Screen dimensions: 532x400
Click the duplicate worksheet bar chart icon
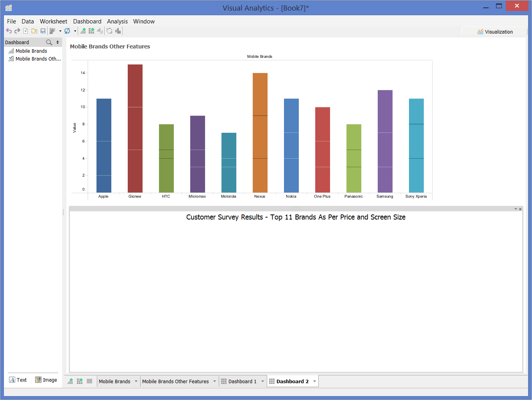pyautogui.click(x=100, y=31)
